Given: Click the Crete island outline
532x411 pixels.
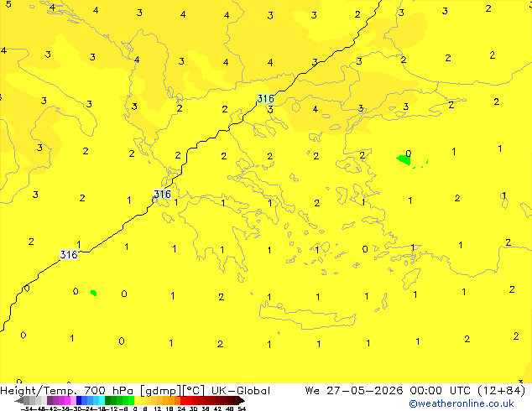Looking at the screenshot, I should [x=308, y=315].
